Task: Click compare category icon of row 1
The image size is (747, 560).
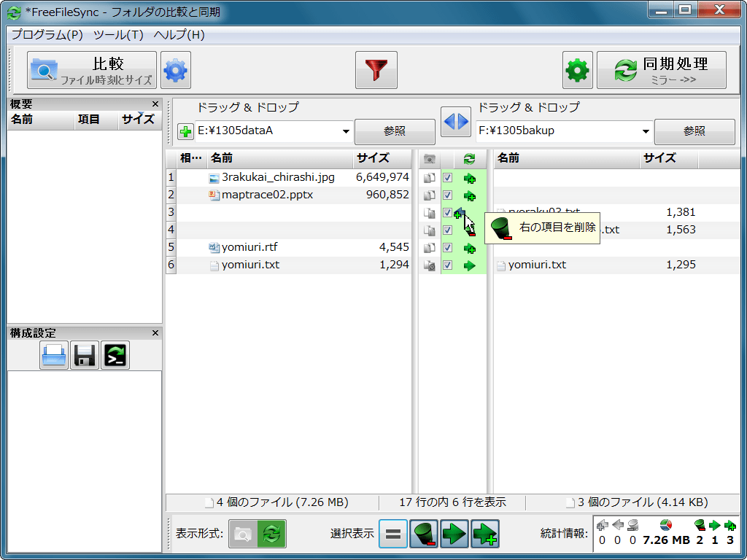Action: pos(430,178)
